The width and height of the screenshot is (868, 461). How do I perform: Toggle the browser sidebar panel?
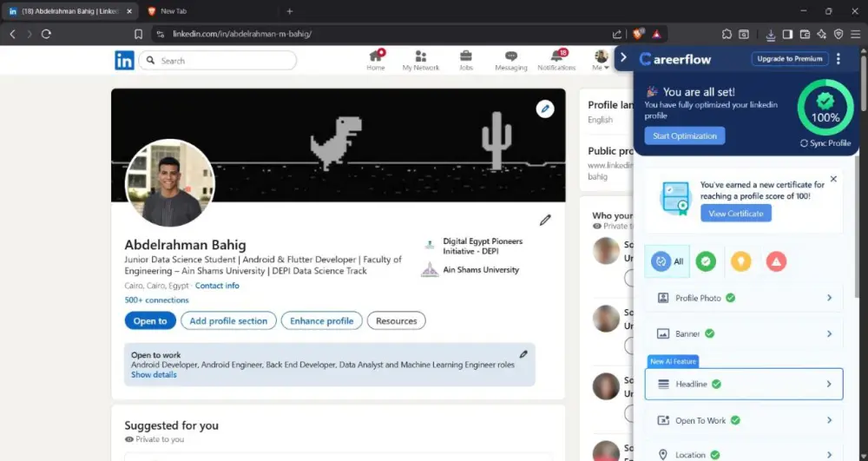tap(787, 34)
